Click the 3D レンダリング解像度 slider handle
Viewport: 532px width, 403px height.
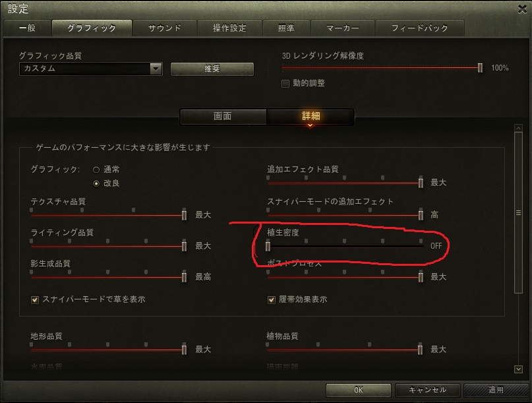click(x=480, y=68)
